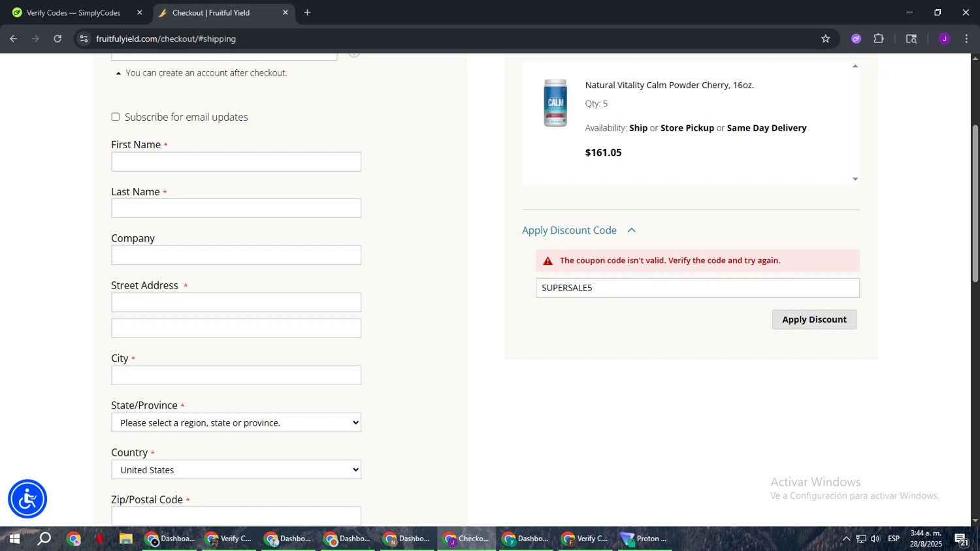Click order summary scroll up arrow
The width and height of the screenshot is (980, 551).
pos(855,66)
